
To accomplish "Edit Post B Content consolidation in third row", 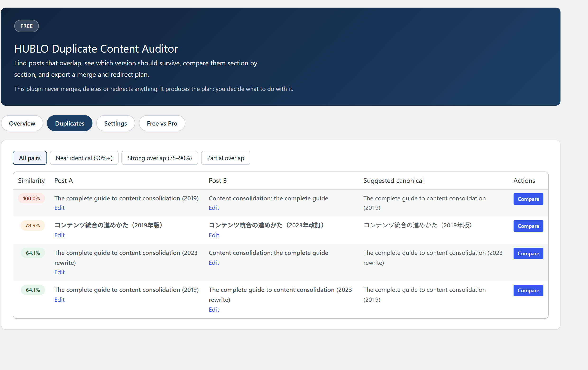I will coord(214,263).
